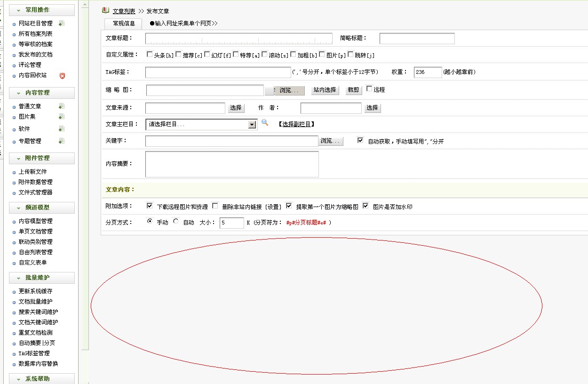588x384 pixels.
Task: Open 附件数据管理 menu item
Action: click(x=36, y=182)
